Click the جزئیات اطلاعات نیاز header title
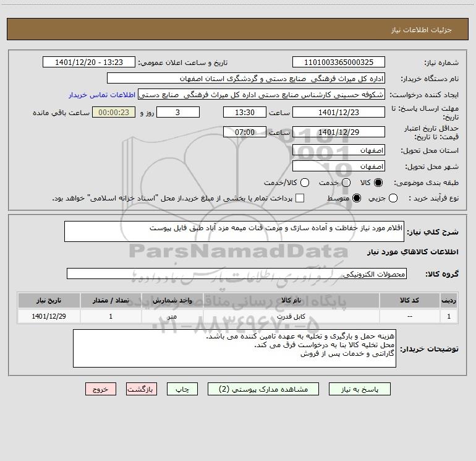The image size is (476, 461). point(421,30)
